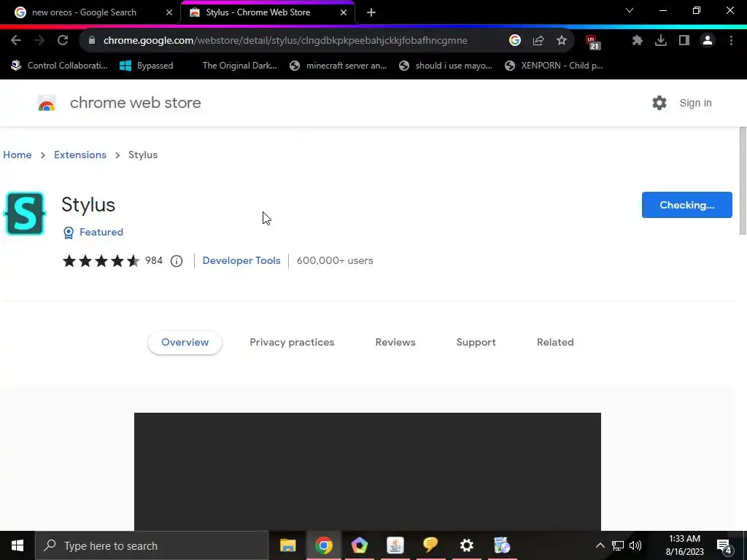Open the minecraft server an... bookmark

click(x=338, y=66)
